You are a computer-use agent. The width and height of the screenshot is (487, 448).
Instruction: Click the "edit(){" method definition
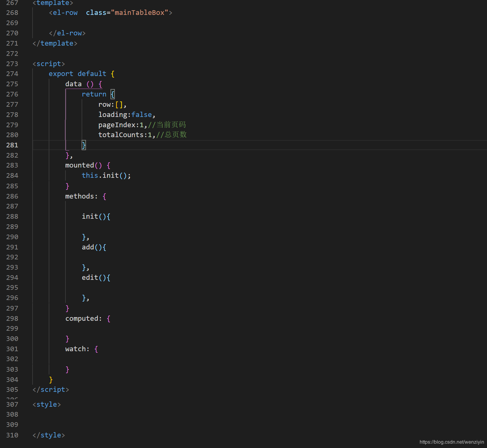(96, 278)
